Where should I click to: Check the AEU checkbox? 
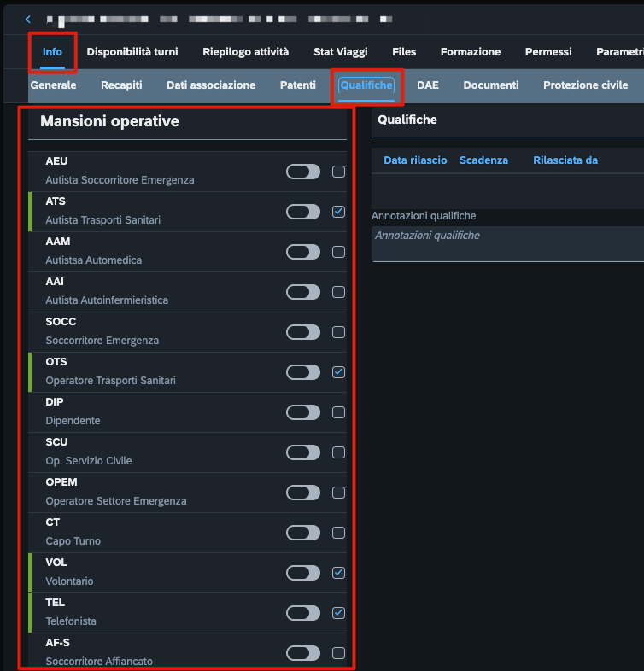pyautogui.click(x=338, y=172)
